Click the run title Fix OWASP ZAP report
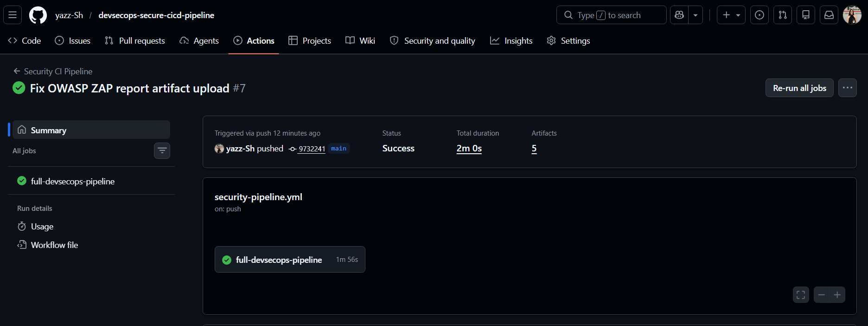This screenshot has width=868, height=326. [x=129, y=88]
